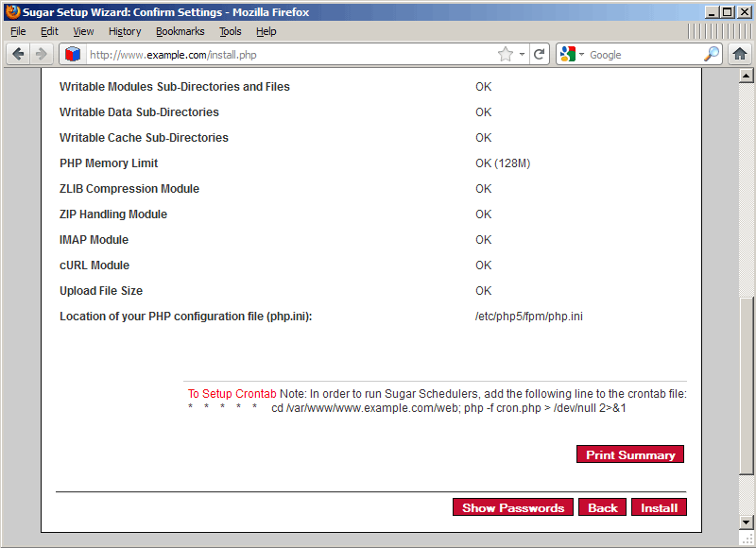Screen dimensions: 756x548
Task: Click the Install button
Action: pyautogui.click(x=659, y=507)
